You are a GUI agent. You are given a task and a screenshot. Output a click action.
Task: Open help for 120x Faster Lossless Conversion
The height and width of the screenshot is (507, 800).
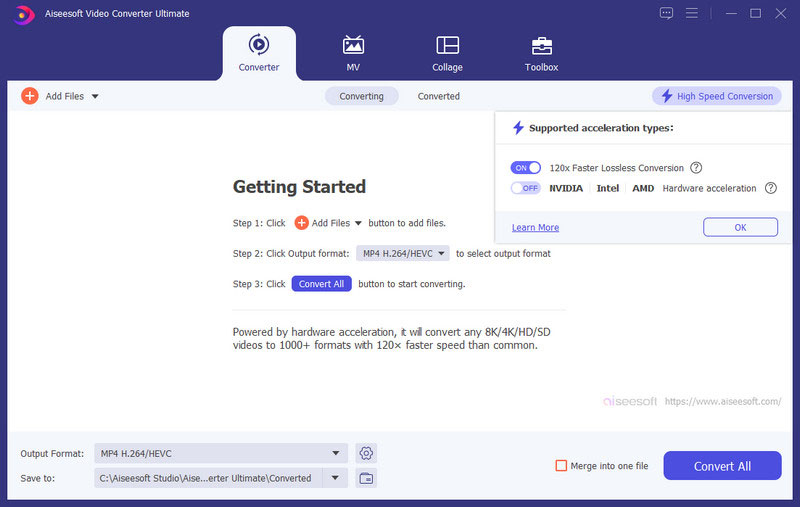(696, 168)
